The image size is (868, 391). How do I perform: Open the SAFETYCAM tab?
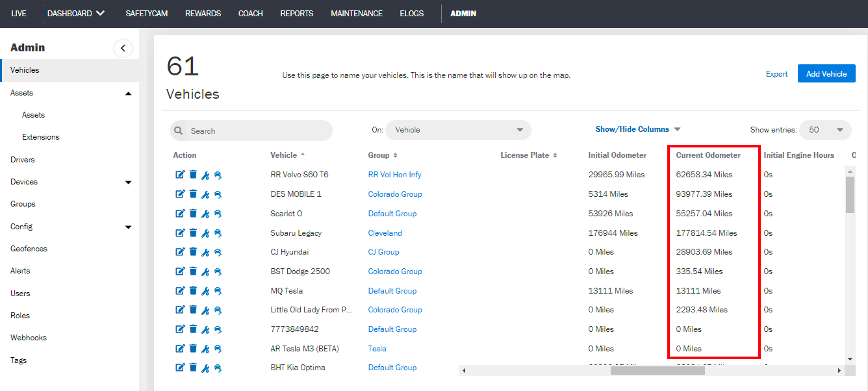coord(147,13)
